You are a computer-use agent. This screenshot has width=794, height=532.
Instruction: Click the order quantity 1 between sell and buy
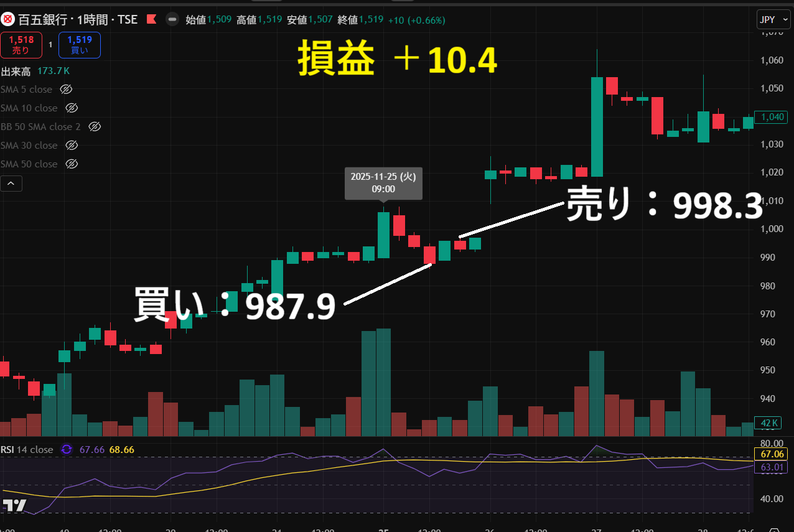(x=50, y=45)
